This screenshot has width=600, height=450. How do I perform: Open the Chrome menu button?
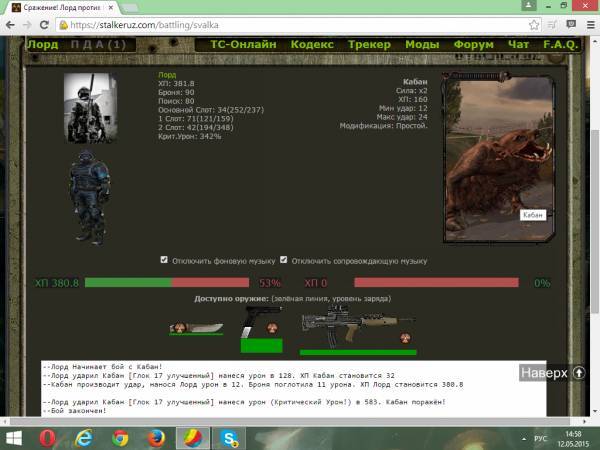point(586,23)
